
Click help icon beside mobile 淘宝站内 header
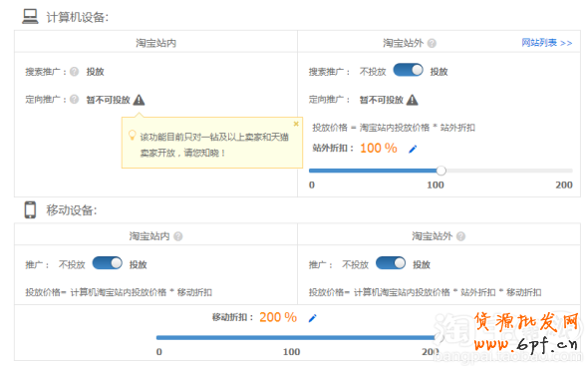(x=178, y=236)
